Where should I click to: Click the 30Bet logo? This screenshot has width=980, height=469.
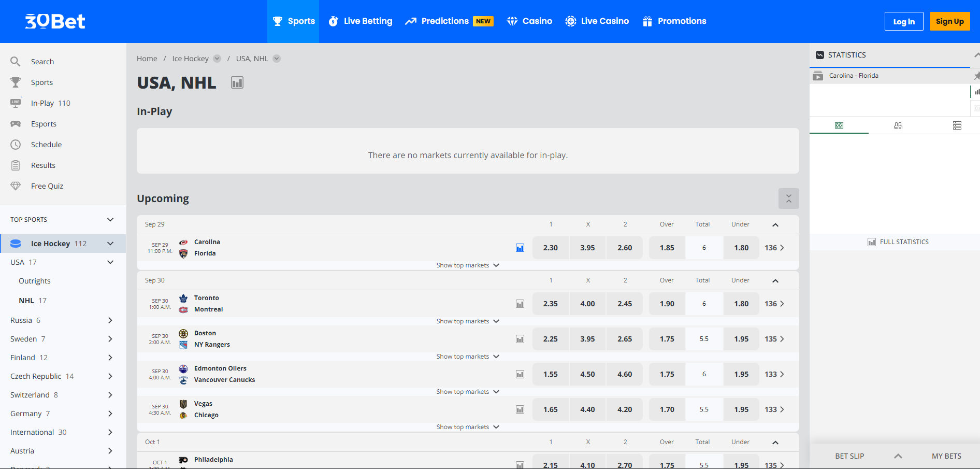click(x=55, y=21)
